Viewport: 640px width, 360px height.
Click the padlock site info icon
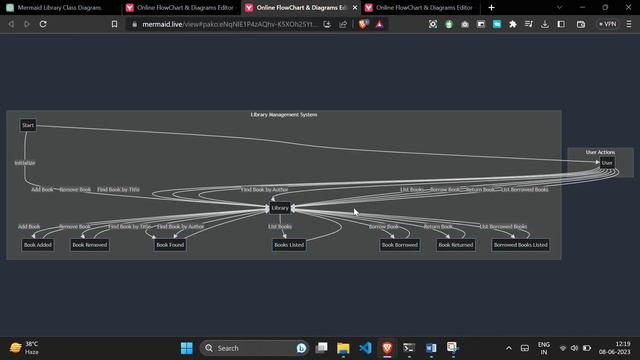click(135, 24)
